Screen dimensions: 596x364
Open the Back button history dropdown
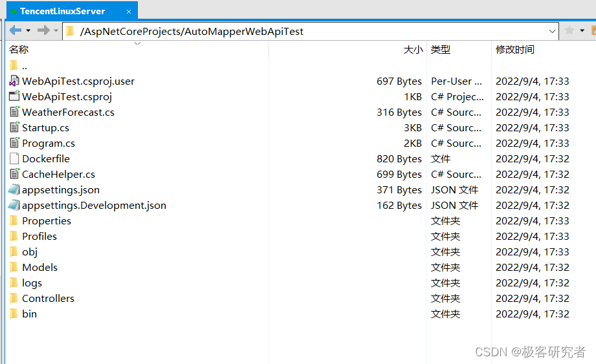tap(28, 30)
